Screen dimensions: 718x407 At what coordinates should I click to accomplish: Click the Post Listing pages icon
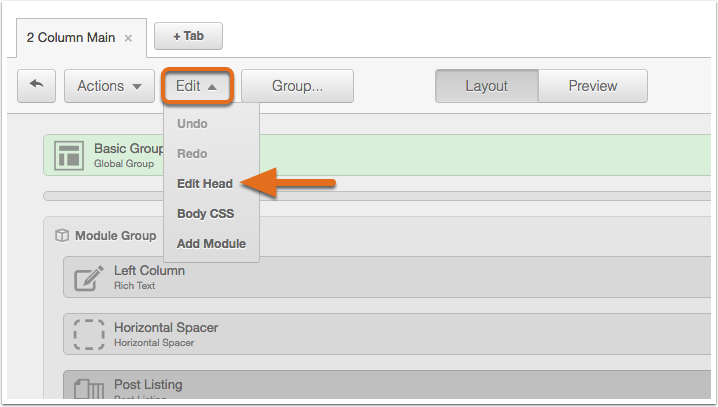pos(89,389)
